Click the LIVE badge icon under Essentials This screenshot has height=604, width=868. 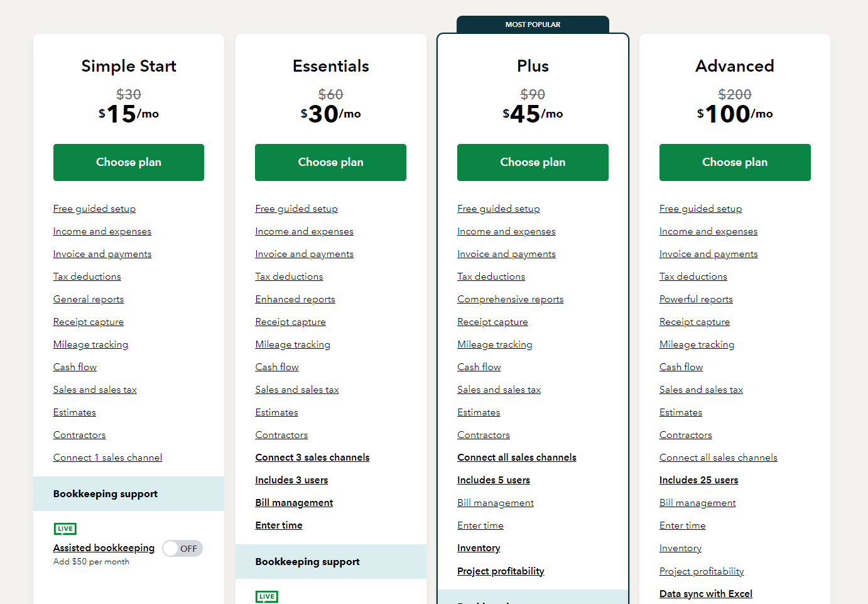click(267, 596)
